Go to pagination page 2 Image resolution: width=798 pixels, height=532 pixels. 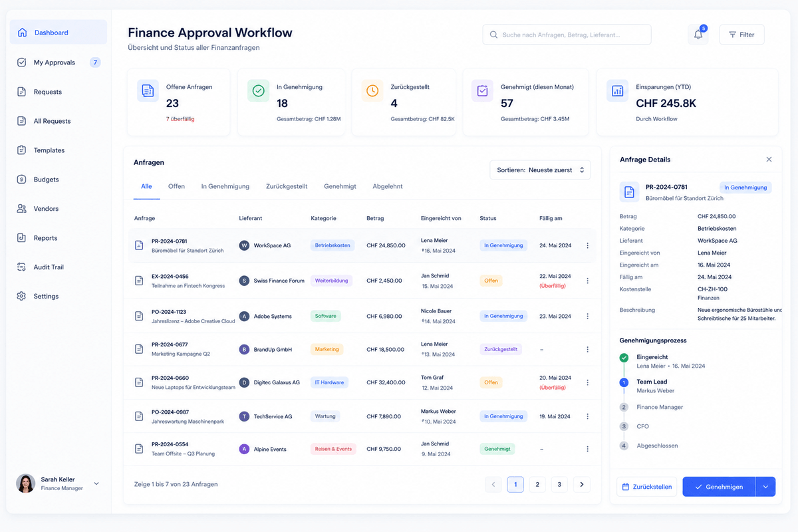pos(537,485)
